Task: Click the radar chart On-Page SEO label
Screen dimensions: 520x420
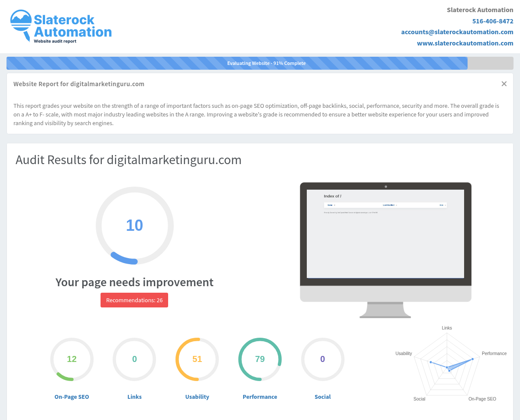Action: (482, 399)
